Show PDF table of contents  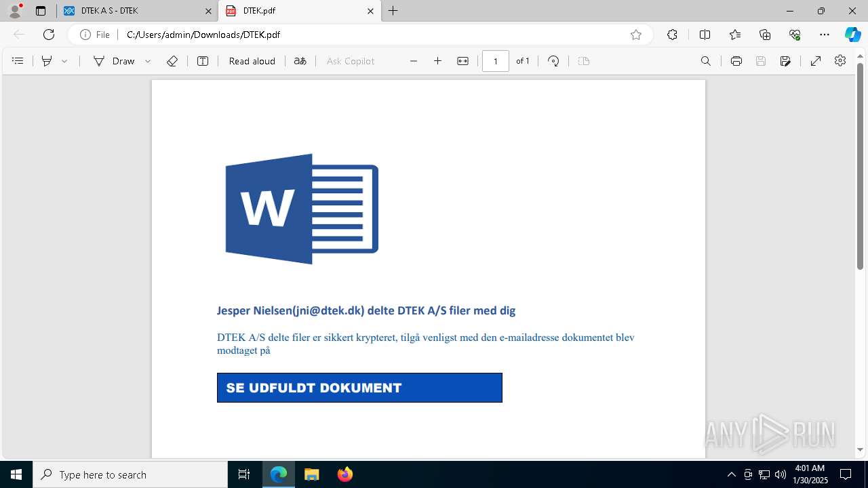coord(18,61)
